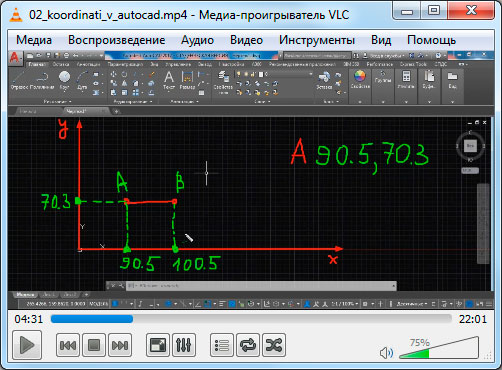Open the Медиа menu

point(34,40)
